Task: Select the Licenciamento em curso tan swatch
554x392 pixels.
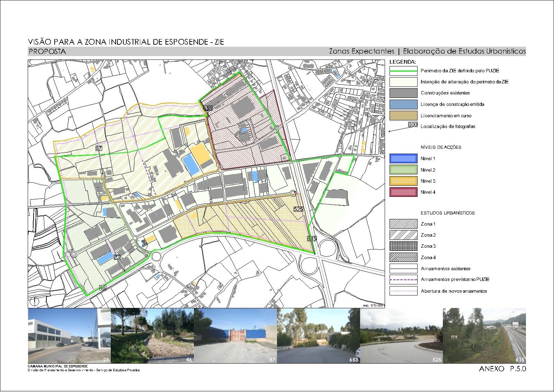Action: click(x=403, y=116)
